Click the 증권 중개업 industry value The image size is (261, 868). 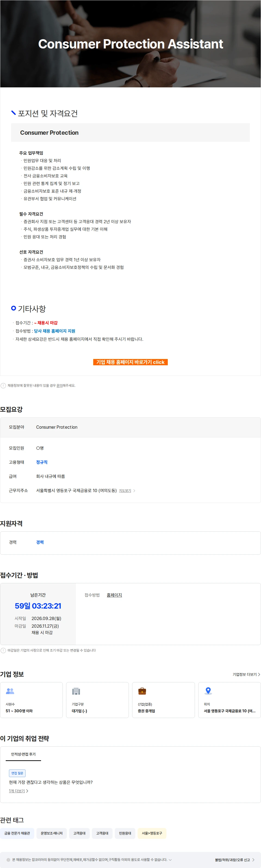[146, 711]
